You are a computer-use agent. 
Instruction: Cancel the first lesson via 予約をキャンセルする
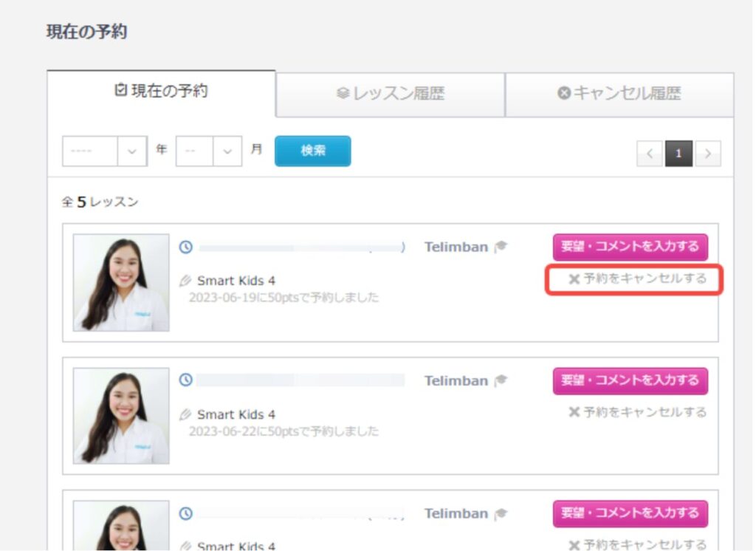(637, 278)
